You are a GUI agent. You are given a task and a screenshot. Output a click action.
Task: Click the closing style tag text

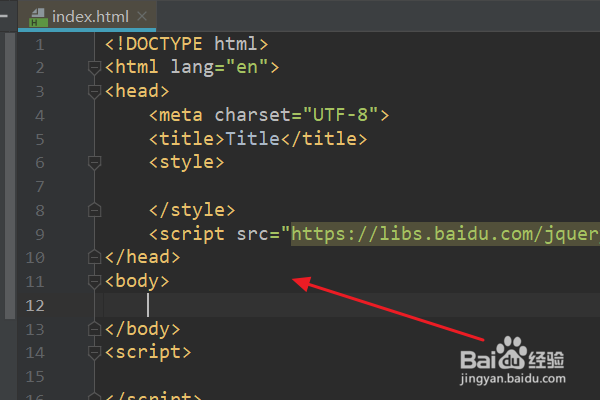point(192,210)
